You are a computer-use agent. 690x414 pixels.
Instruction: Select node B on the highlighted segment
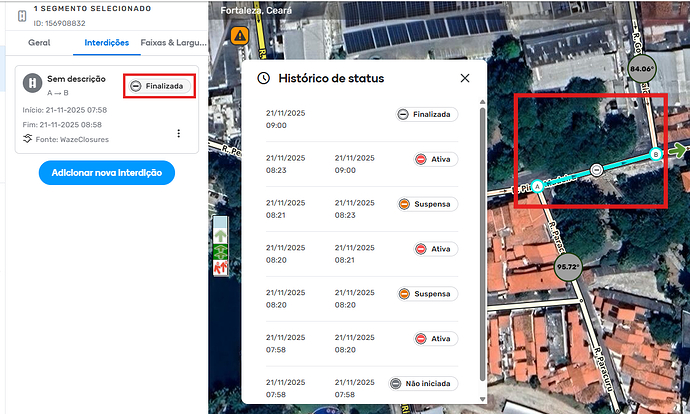(656, 154)
